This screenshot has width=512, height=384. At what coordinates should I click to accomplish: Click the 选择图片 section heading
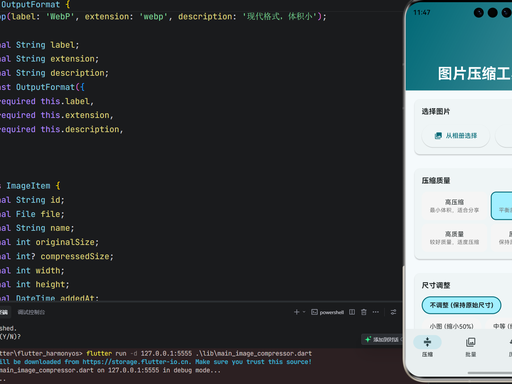click(x=436, y=111)
